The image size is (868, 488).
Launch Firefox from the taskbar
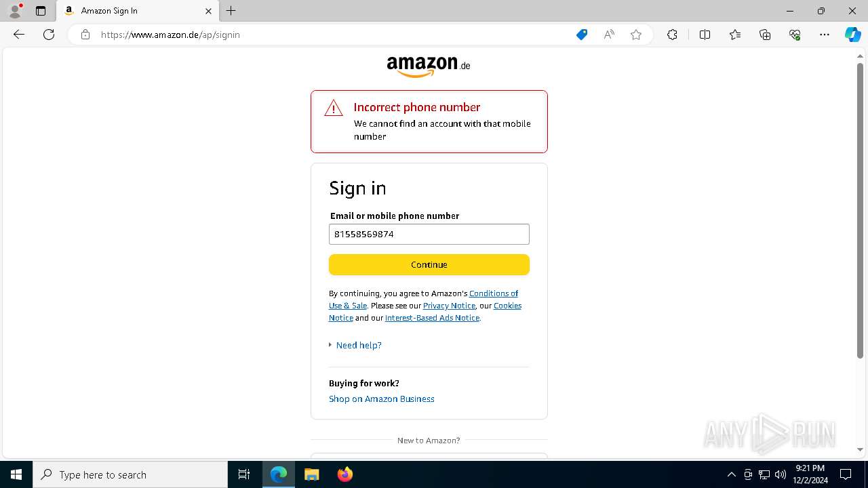pos(345,474)
